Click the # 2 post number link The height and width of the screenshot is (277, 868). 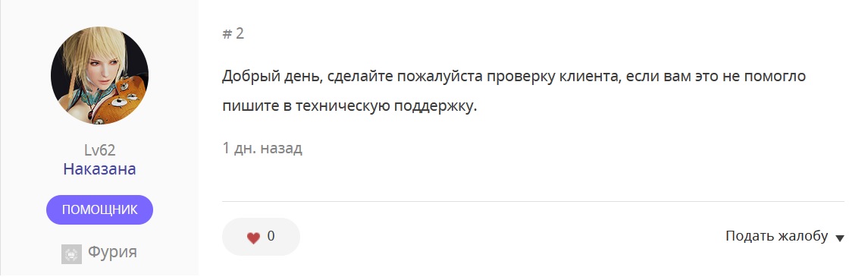(x=233, y=34)
